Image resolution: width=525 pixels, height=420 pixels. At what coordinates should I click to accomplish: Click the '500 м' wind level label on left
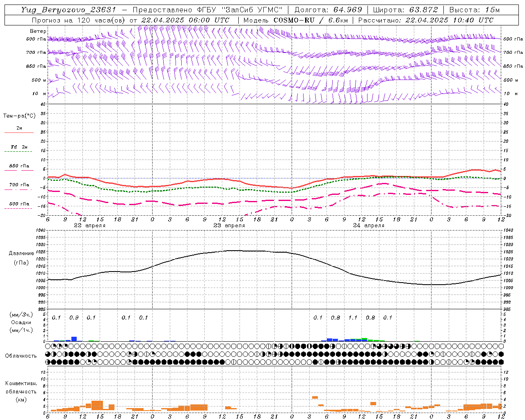point(39,80)
